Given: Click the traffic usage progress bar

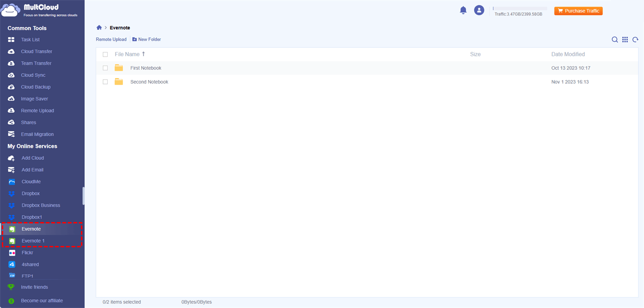Looking at the screenshot, I should pyautogui.click(x=520, y=8).
